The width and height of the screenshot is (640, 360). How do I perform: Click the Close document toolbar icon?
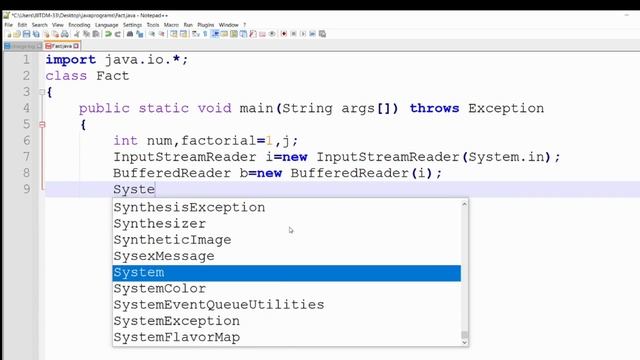click(46, 34)
